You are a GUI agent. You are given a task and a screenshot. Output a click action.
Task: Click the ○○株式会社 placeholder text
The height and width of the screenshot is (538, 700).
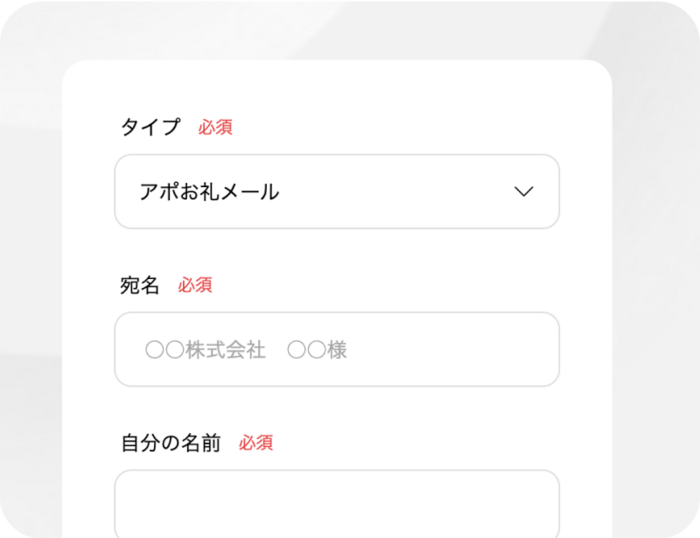205,350
